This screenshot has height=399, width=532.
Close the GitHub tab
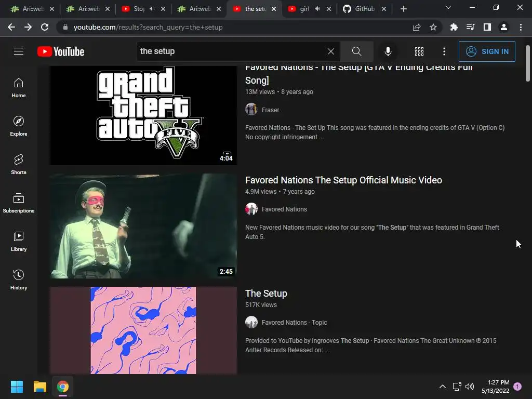pyautogui.click(x=384, y=9)
